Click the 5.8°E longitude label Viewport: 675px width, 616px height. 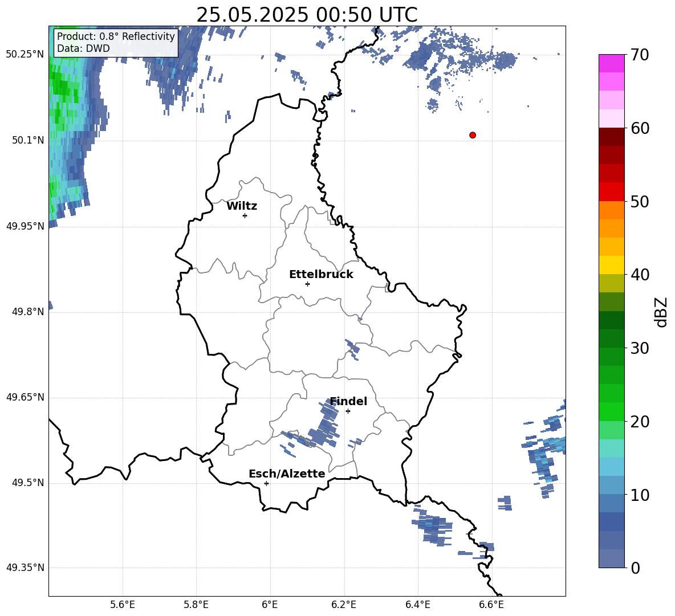click(196, 605)
